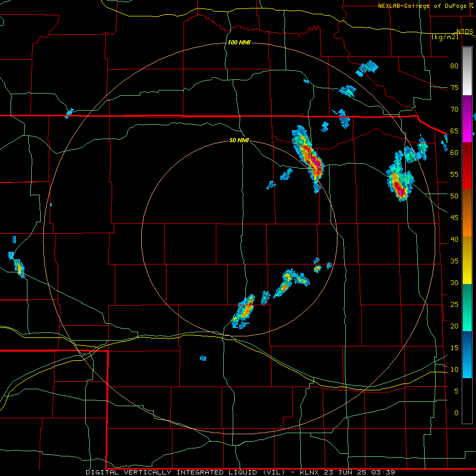This screenshot has width=476, height=476.
Task: Click the small yellow-cored echo on the western edge
Action: pyautogui.click(x=19, y=268)
